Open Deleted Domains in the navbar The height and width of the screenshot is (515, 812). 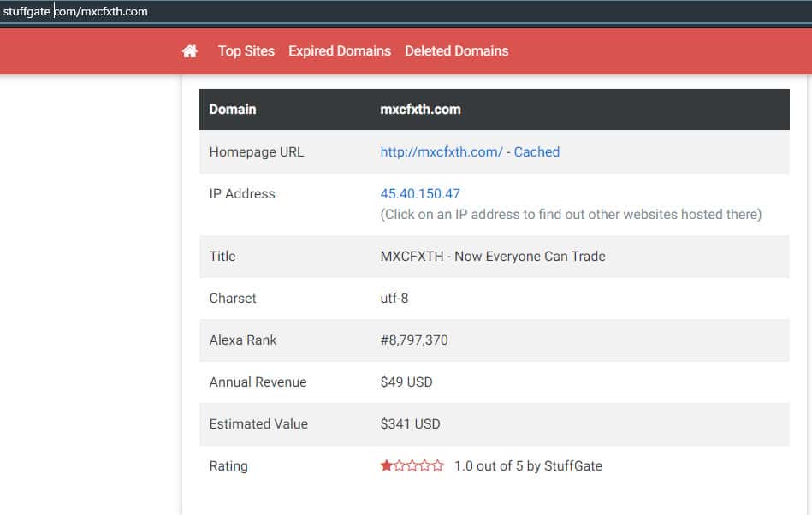pos(457,51)
